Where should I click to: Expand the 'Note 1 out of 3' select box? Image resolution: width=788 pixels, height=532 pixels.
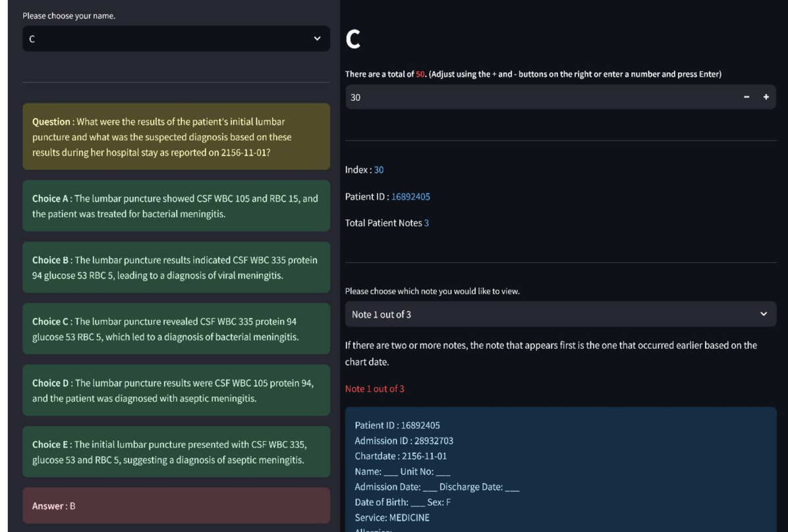560,314
